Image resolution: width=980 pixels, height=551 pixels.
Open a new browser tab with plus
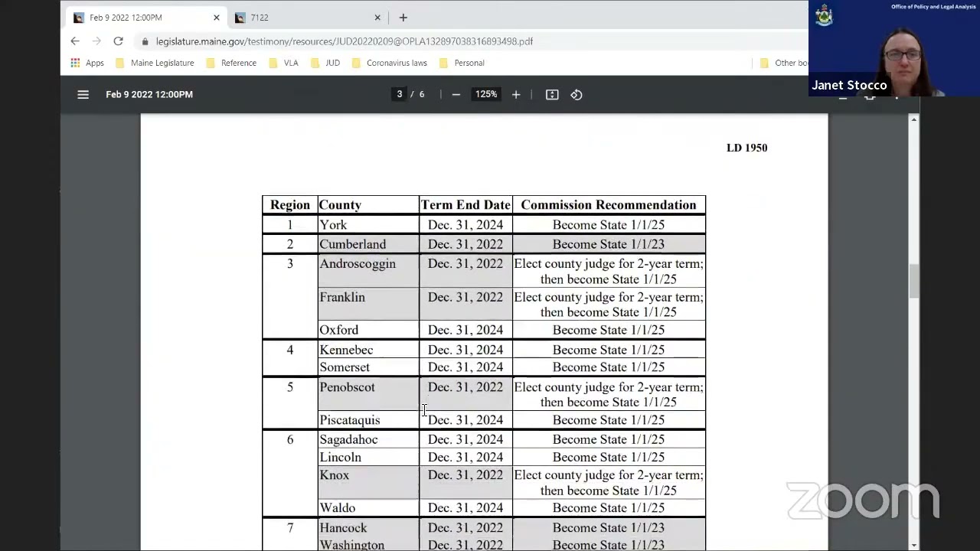coord(403,18)
